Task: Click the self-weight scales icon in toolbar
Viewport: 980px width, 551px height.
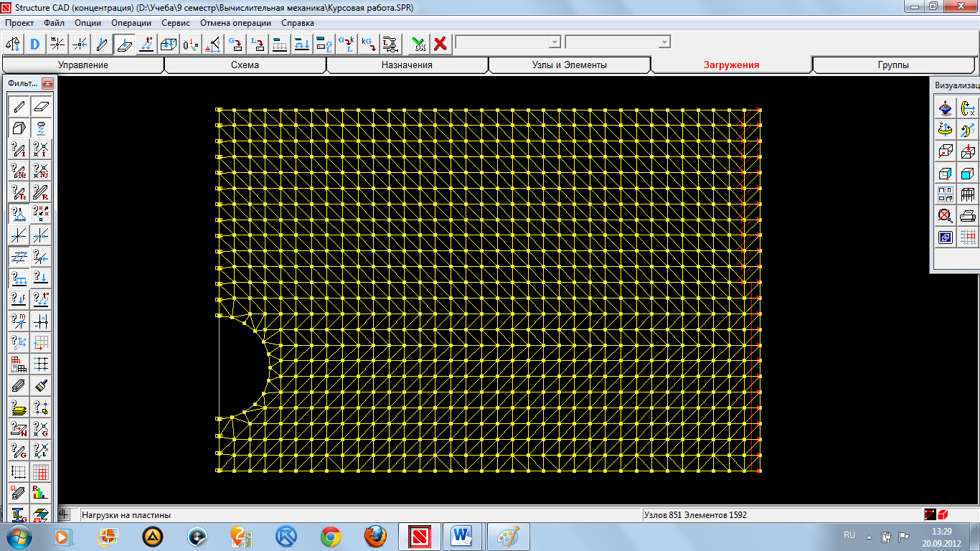Action: click(12, 44)
